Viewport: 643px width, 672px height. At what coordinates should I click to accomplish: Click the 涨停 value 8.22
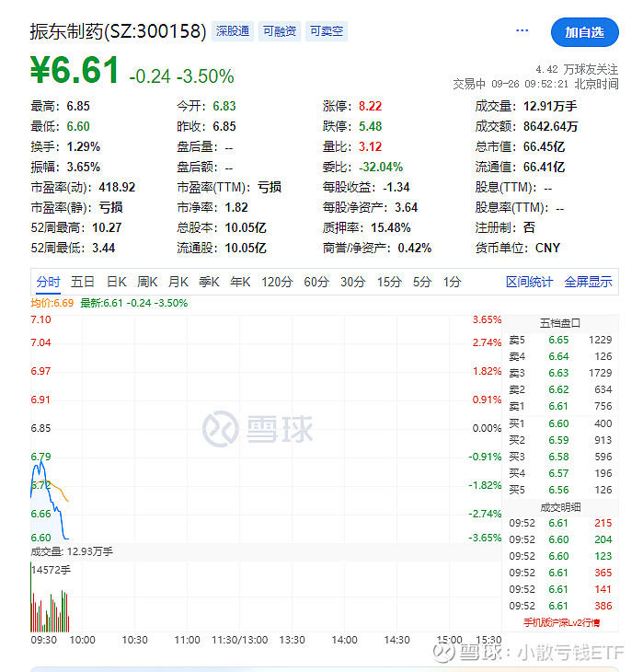click(370, 106)
